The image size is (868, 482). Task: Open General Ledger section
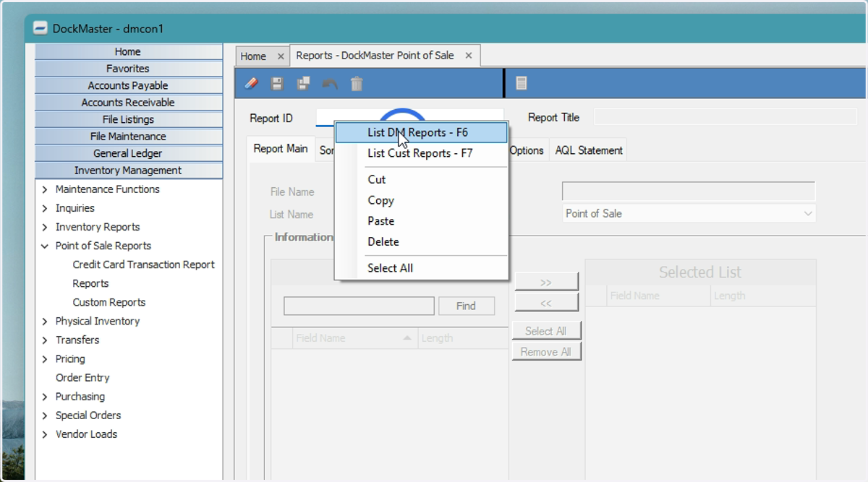point(129,154)
